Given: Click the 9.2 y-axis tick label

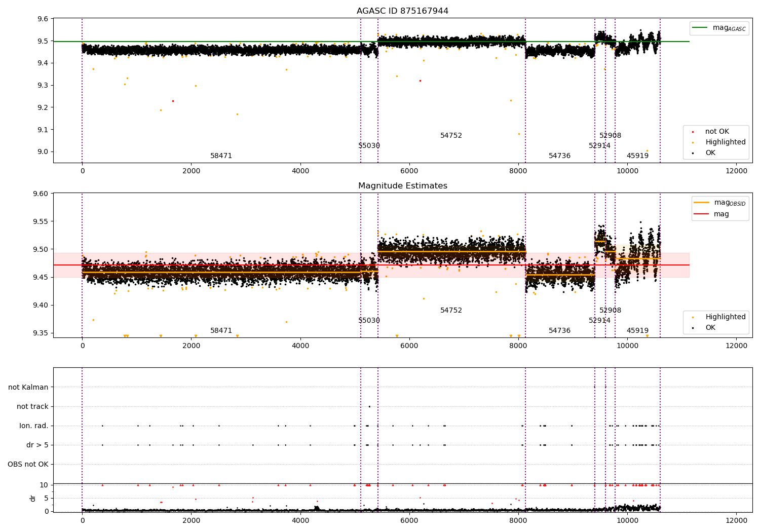Looking at the screenshot, I should tap(43, 107).
